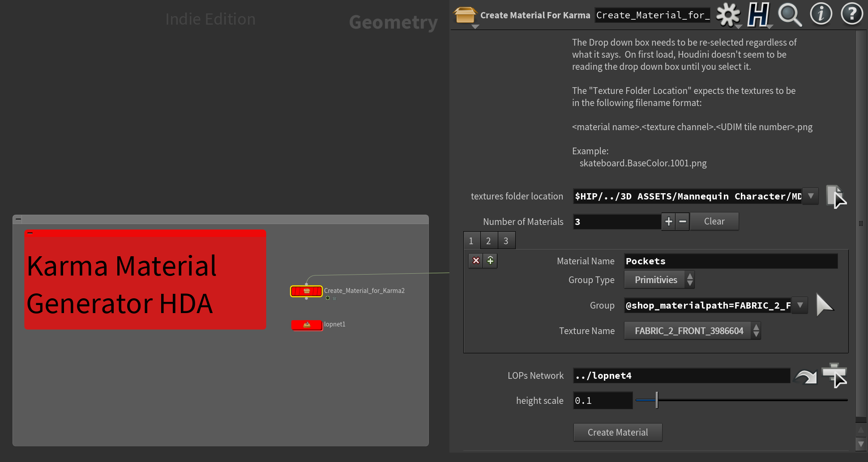Click the Material Name label
The width and height of the screenshot is (868, 462).
[586, 261]
